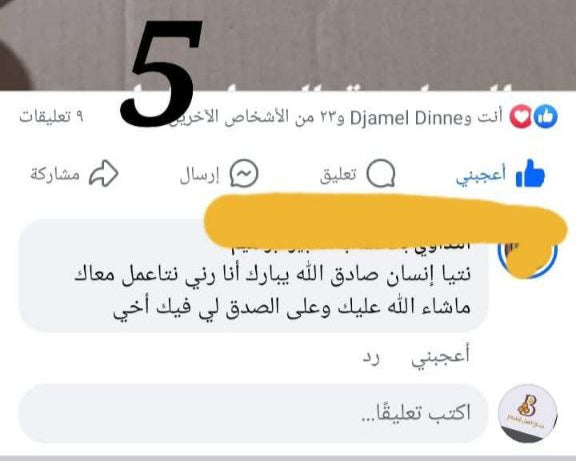Open the ٩ تعليقات comments count
The image size is (576, 461).
pyautogui.click(x=51, y=117)
